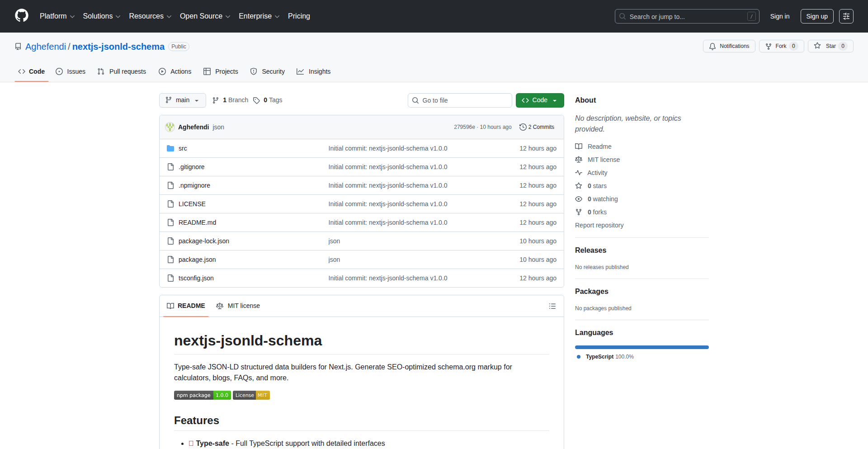Click the Go to file search field
This screenshot has height=449, width=868.
460,100
